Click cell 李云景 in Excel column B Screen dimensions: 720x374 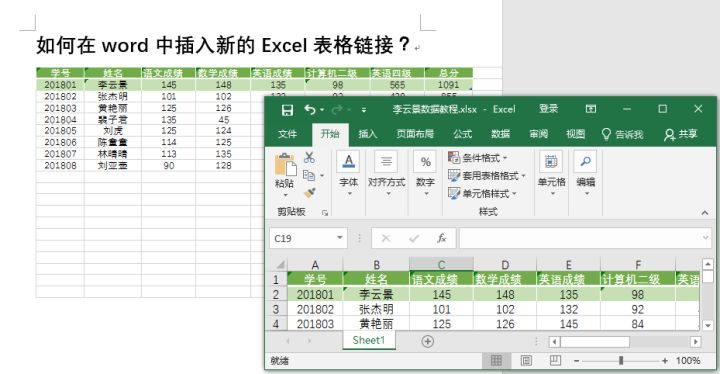coord(376,294)
